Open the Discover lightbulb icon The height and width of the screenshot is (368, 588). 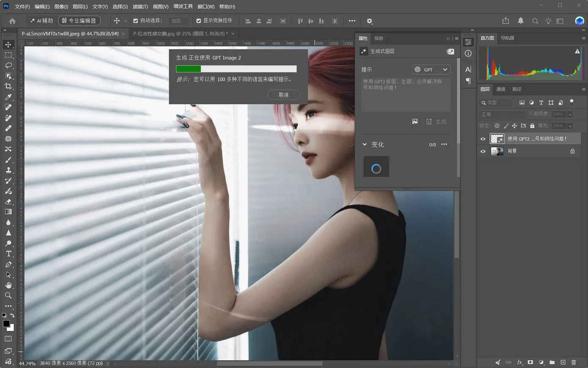coord(548,21)
